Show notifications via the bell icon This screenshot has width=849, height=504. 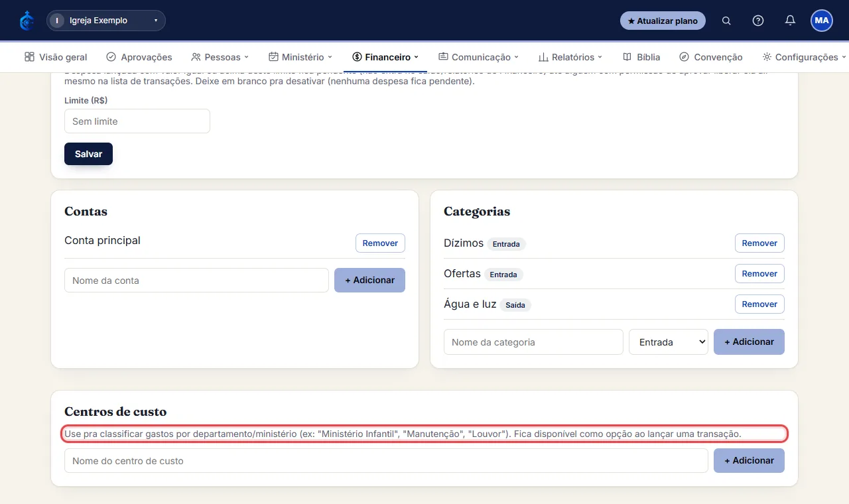click(790, 21)
